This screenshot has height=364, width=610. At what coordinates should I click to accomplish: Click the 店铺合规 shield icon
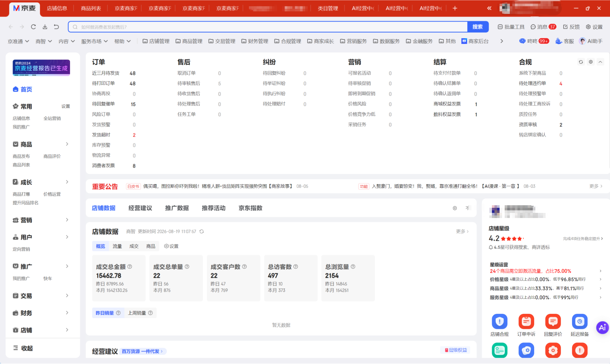499,321
